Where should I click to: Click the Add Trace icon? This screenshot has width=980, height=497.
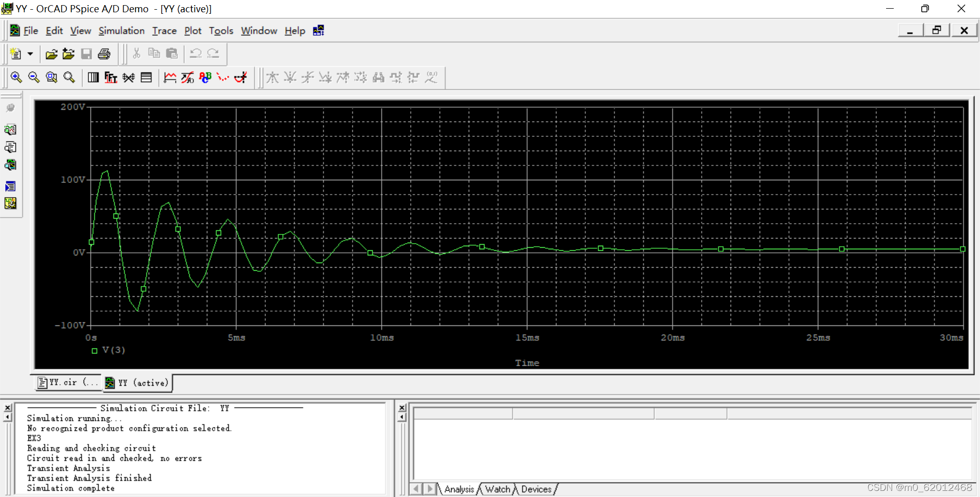tap(170, 77)
